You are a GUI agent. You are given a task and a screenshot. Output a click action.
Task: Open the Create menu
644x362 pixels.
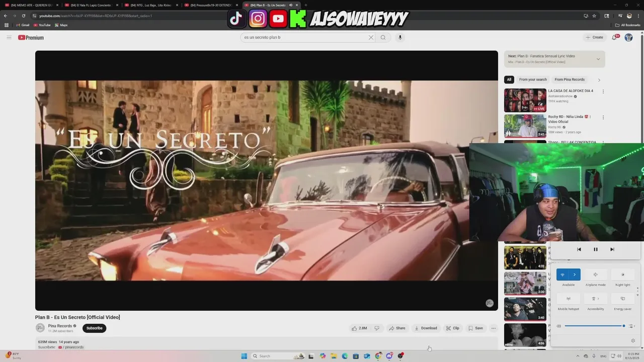pos(594,37)
